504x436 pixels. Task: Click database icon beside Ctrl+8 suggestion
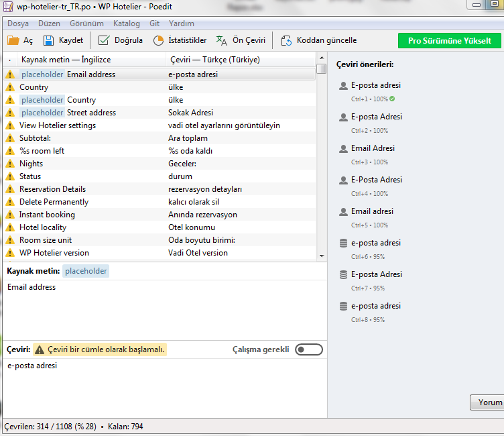tap(343, 307)
